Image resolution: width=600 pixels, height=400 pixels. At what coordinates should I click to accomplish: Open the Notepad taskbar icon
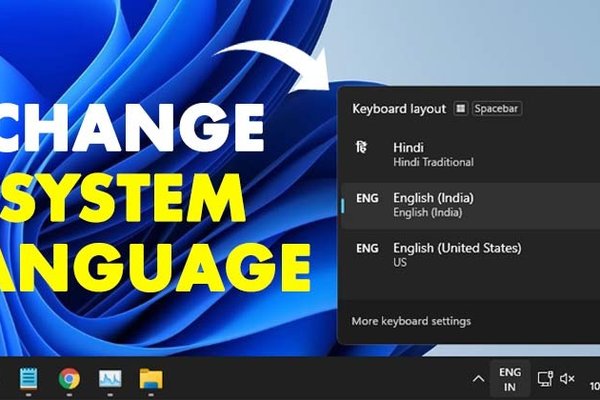pyautogui.click(x=29, y=379)
